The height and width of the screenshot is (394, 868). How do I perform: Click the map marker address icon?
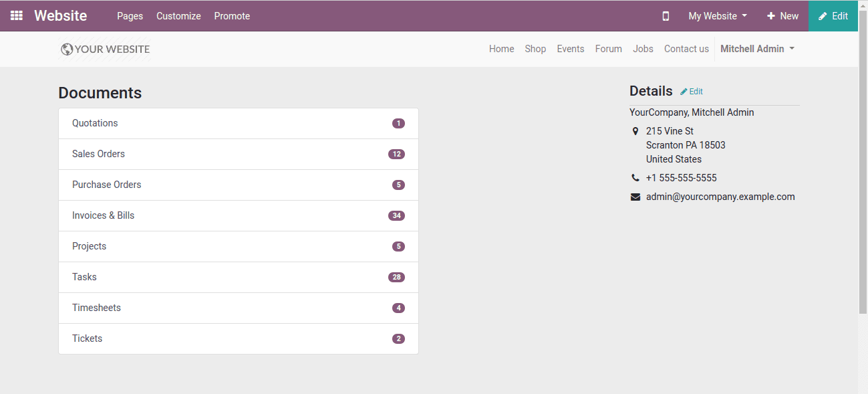[x=635, y=131]
